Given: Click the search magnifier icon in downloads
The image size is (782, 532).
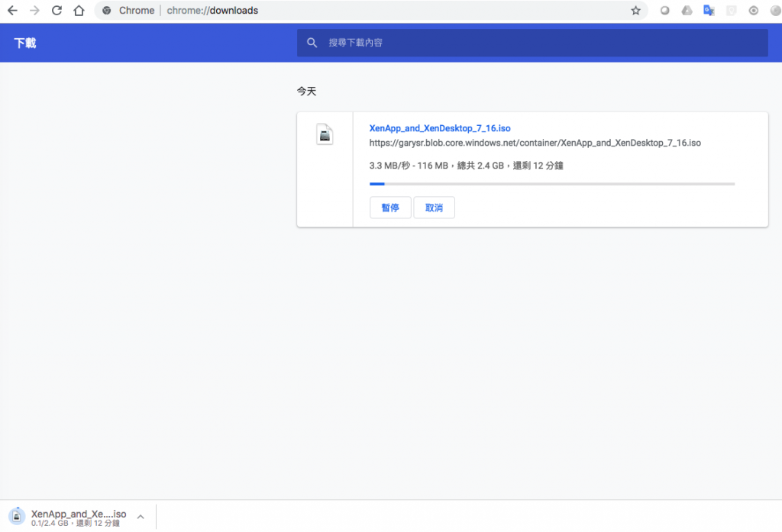Looking at the screenshot, I should click(x=312, y=43).
